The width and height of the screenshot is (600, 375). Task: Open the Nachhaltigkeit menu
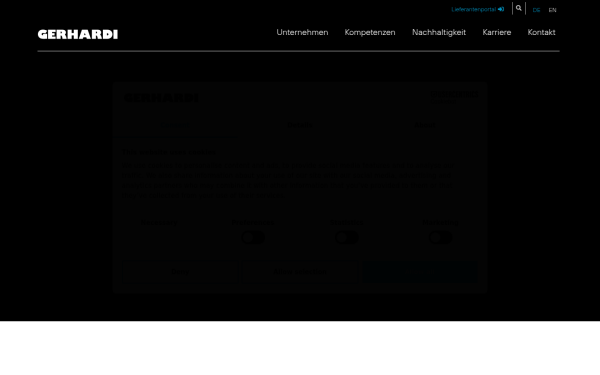[439, 33]
